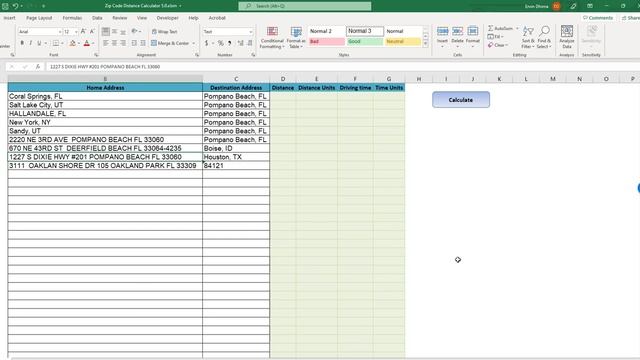Apply the Bad cell style
This screenshot has height=360, width=640.
[327, 42]
